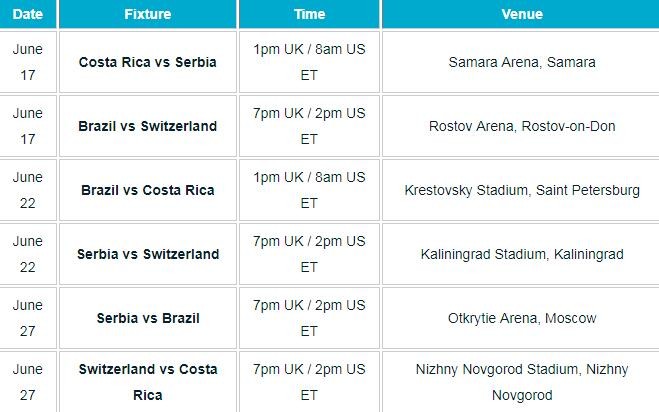Select the Serbia vs Switzerland fixture

tap(148, 254)
